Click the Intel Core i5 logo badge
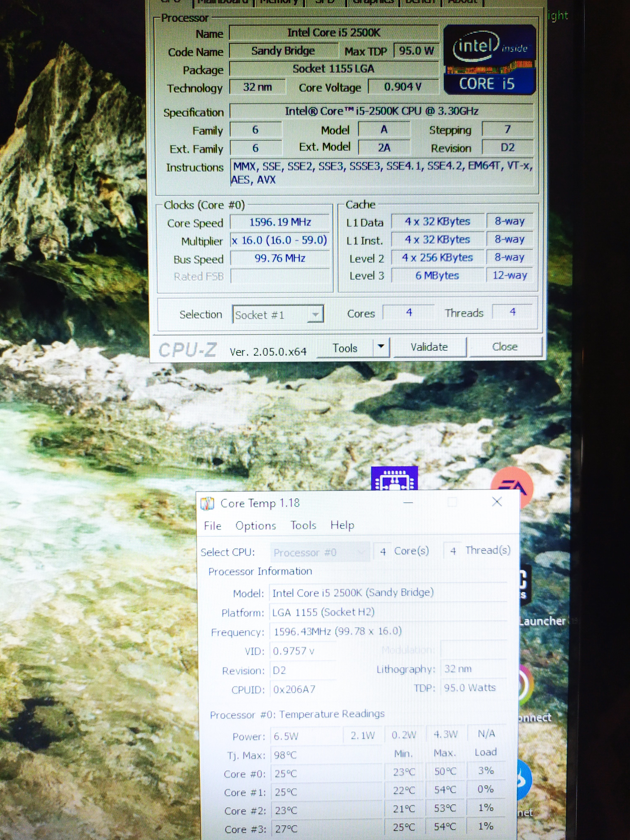630x840 pixels. [x=490, y=60]
